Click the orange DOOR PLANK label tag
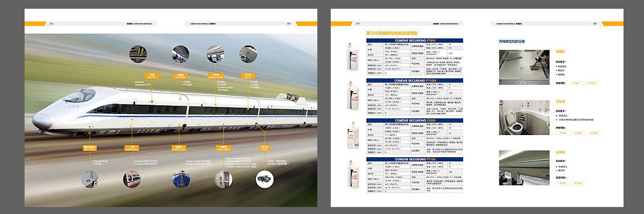This screenshot has width=644, height=214. click(x=131, y=147)
